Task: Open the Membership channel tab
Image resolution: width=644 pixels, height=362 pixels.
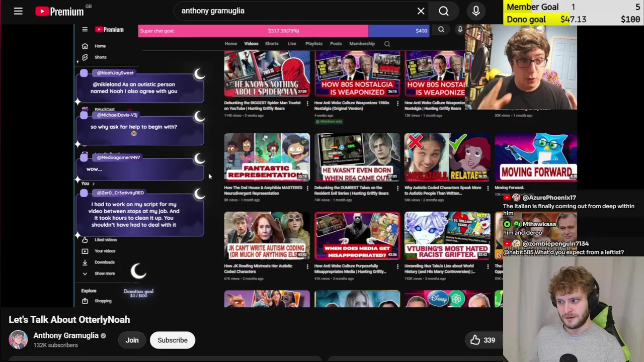Action: pyautogui.click(x=362, y=44)
